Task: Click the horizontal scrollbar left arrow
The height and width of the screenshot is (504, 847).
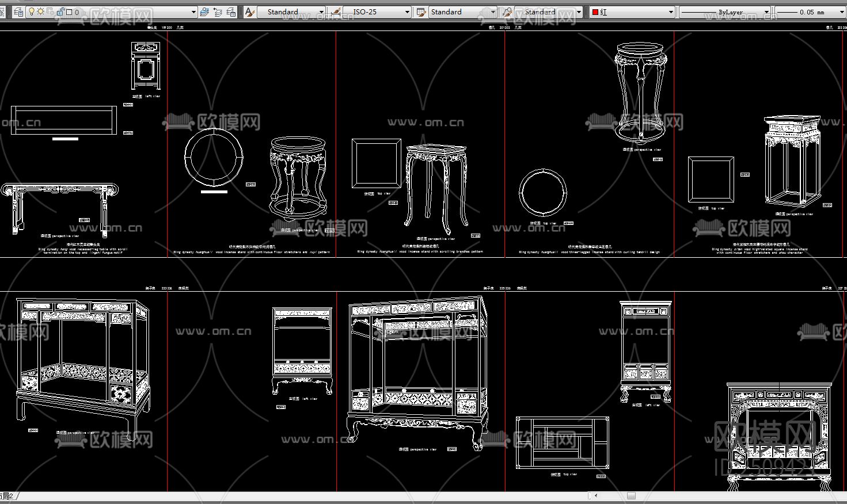Action: pos(596,495)
